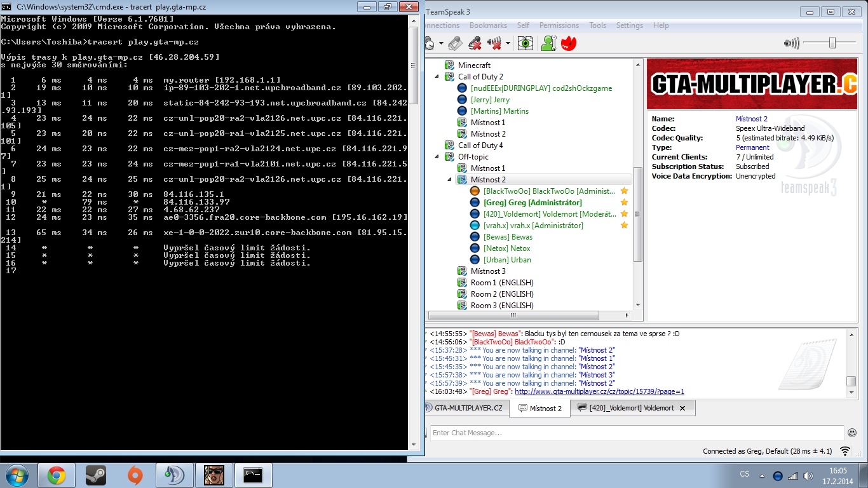
Task: Select the Minecraft channel
Action: (474, 65)
